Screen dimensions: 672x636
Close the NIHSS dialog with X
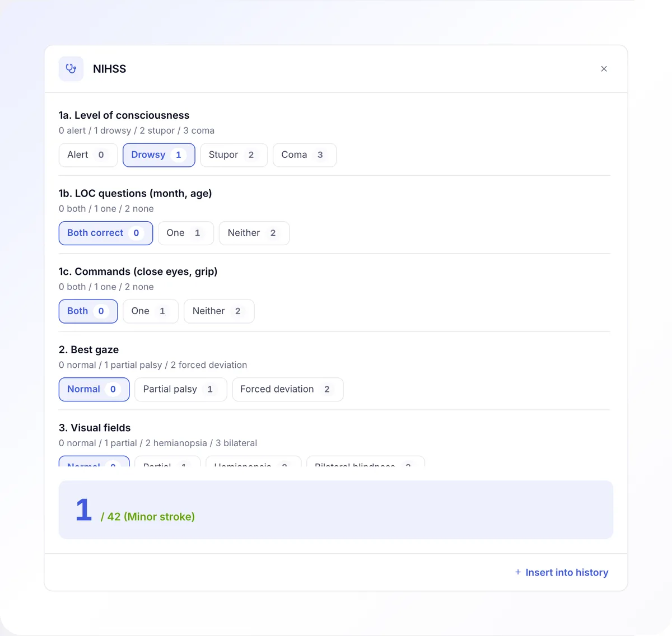coord(604,69)
